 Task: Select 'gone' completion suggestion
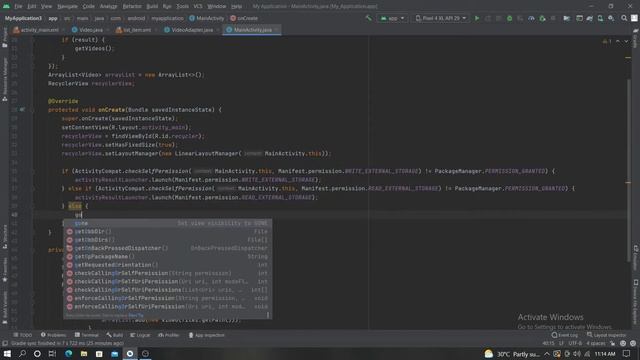167,223
